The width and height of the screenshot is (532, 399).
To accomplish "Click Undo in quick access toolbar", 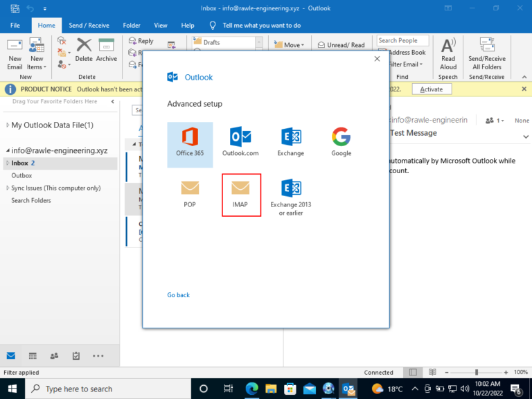I will click(x=30, y=8).
